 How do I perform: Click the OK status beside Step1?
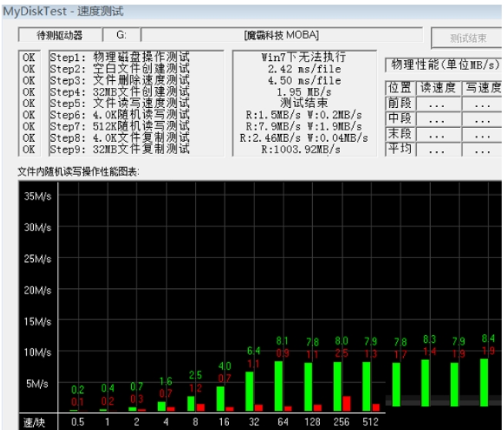pos(29,57)
